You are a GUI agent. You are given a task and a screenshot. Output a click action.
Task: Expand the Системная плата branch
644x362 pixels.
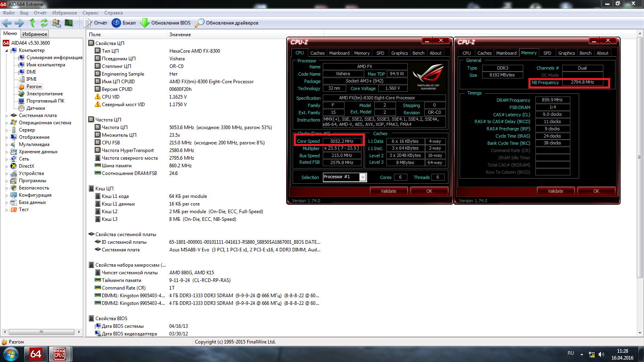coord(6,116)
